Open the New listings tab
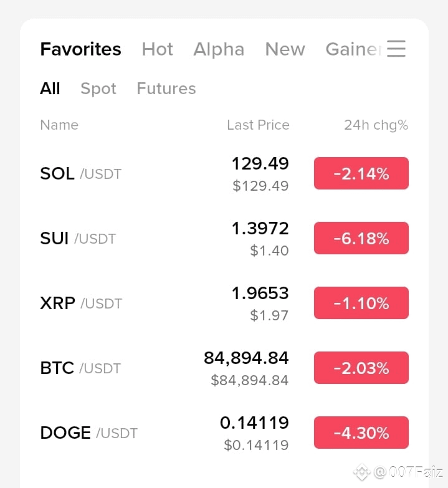Screen dimensions: 448x488 coord(285,49)
